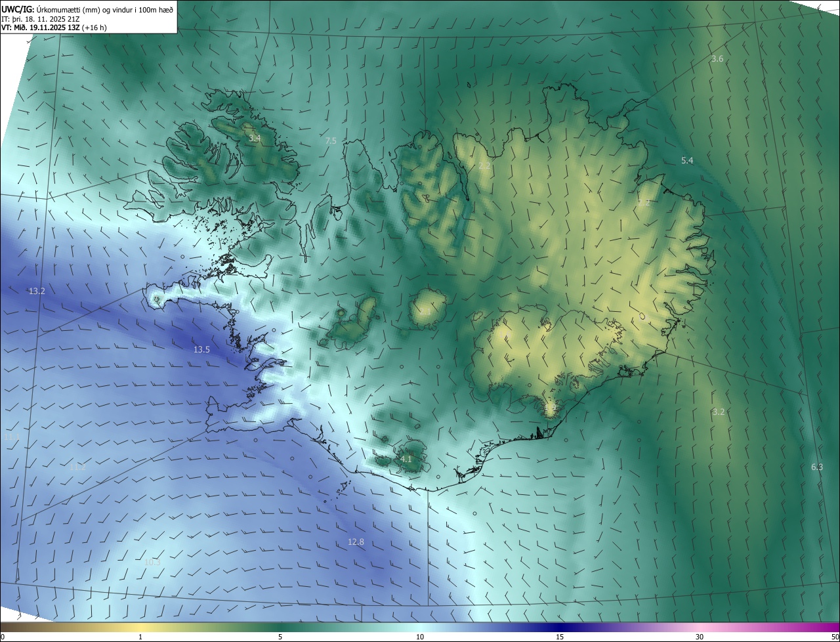This screenshot has height=642, width=840.
Task: Click the 13.5 value label on the map
Action: pyautogui.click(x=201, y=350)
